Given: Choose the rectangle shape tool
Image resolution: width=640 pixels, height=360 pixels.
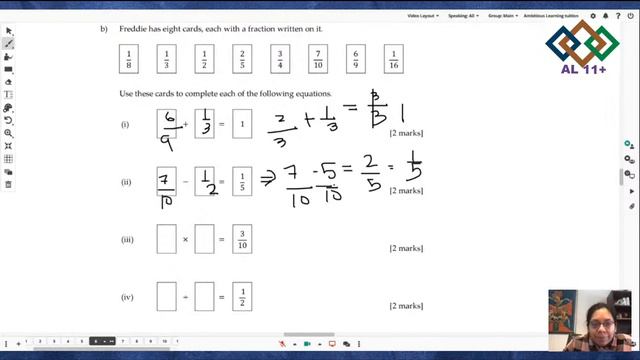Looking at the screenshot, I should (9, 69).
